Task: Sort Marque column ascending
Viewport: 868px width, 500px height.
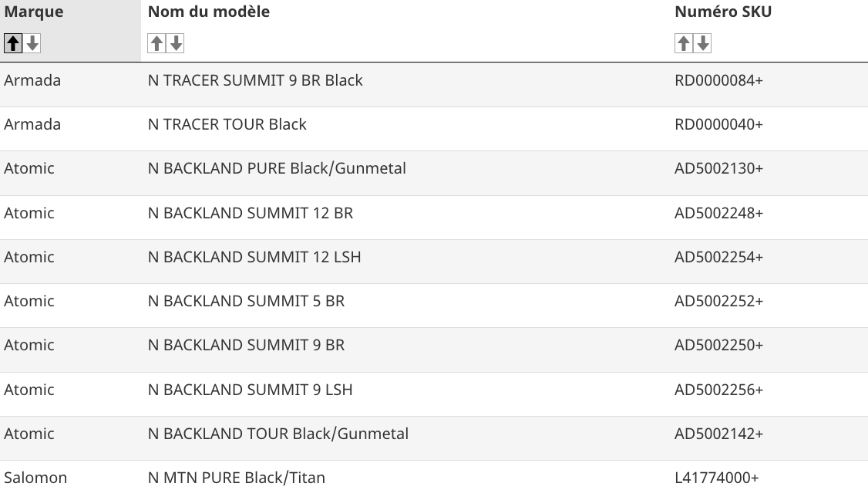Action: [13, 43]
